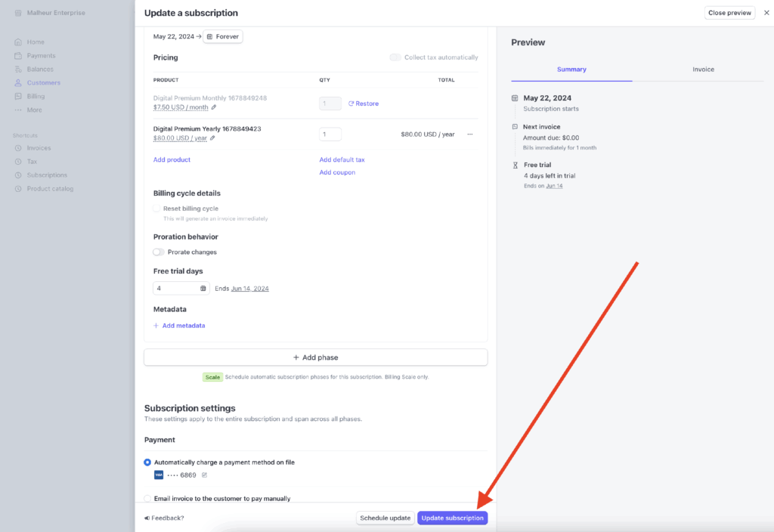Enable the Prorate changes toggle

pos(159,252)
